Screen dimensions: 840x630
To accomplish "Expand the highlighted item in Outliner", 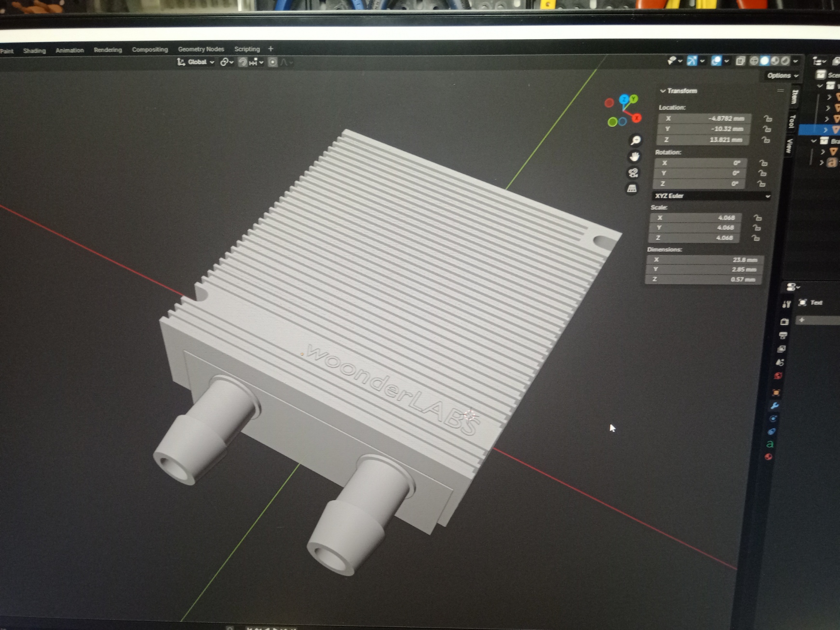I will 826,130.
